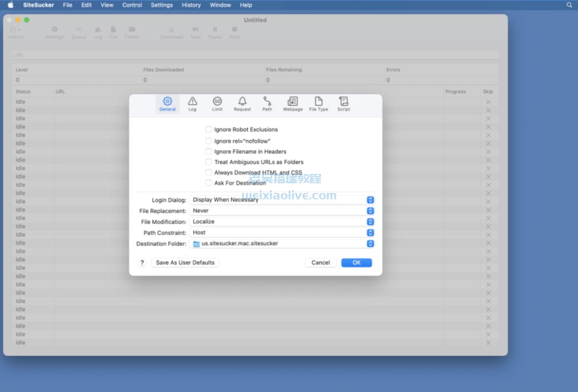Select the Path settings icon
Image resolution: width=578 pixels, height=392 pixels.
(267, 104)
